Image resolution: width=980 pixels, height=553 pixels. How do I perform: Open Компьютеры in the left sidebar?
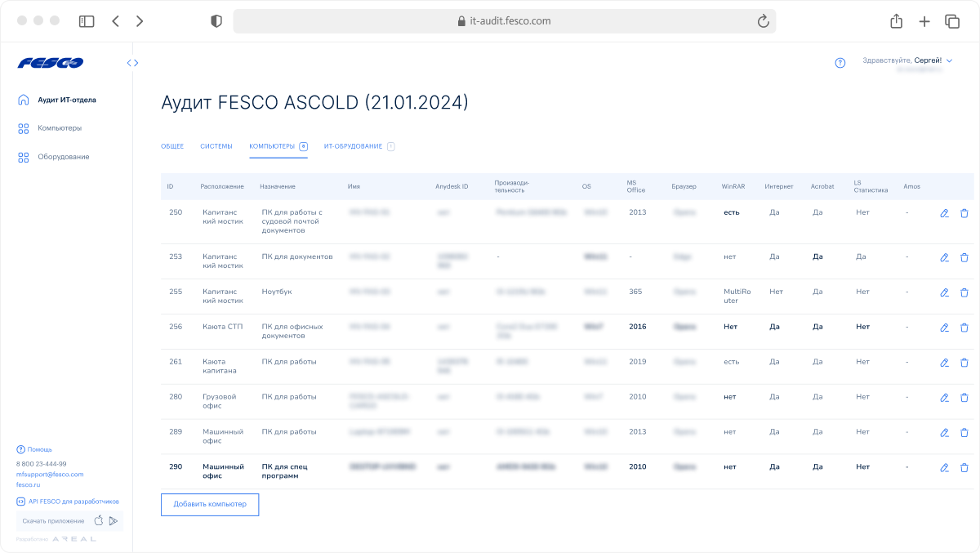click(x=59, y=128)
